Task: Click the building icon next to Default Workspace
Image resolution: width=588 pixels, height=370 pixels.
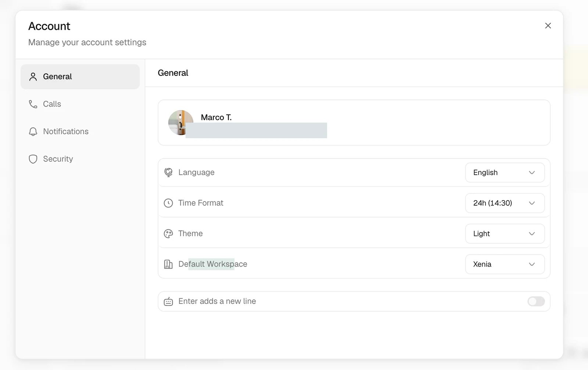Action: tap(168, 264)
